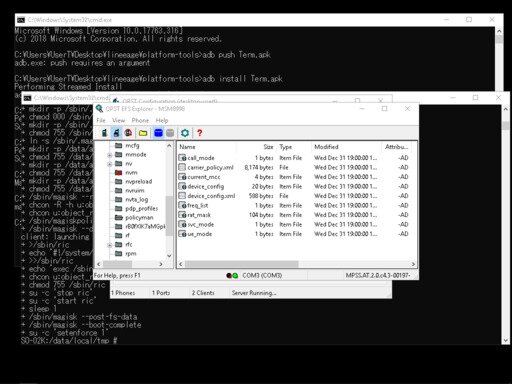The height and width of the screenshot is (384, 512).
Task: Expand the mmode folder tree node
Action: [109, 155]
